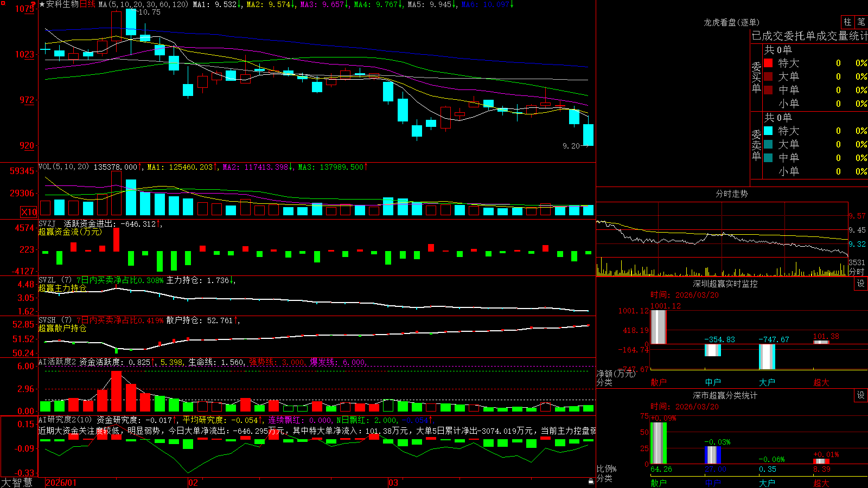Image resolution: width=868 pixels, height=488 pixels.
Task: Click the 主力持仓: 1.736 value
Action: 197,280
